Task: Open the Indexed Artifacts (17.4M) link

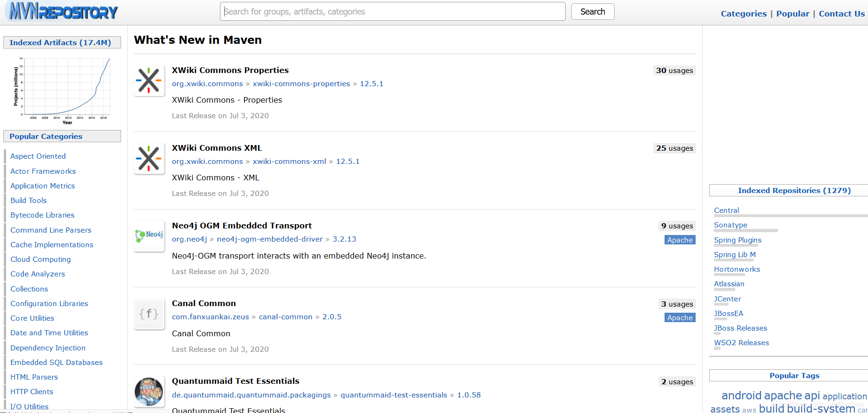Action: (60, 42)
